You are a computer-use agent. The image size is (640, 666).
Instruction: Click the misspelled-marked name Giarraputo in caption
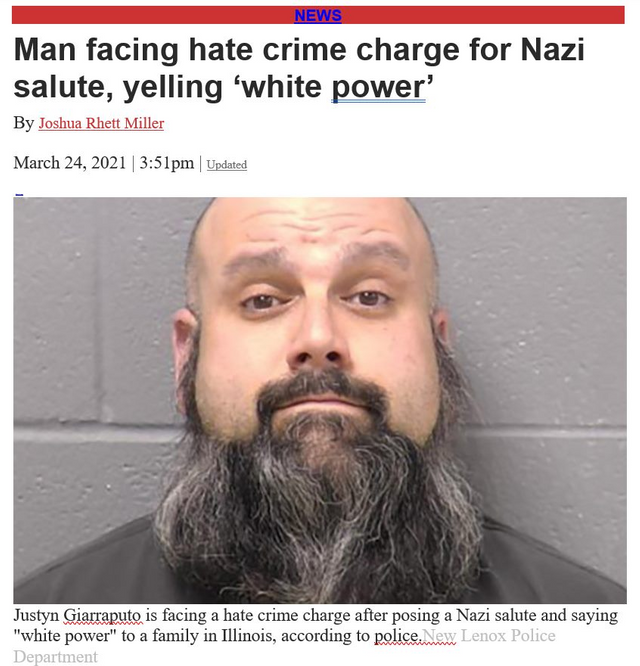coord(103,615)
